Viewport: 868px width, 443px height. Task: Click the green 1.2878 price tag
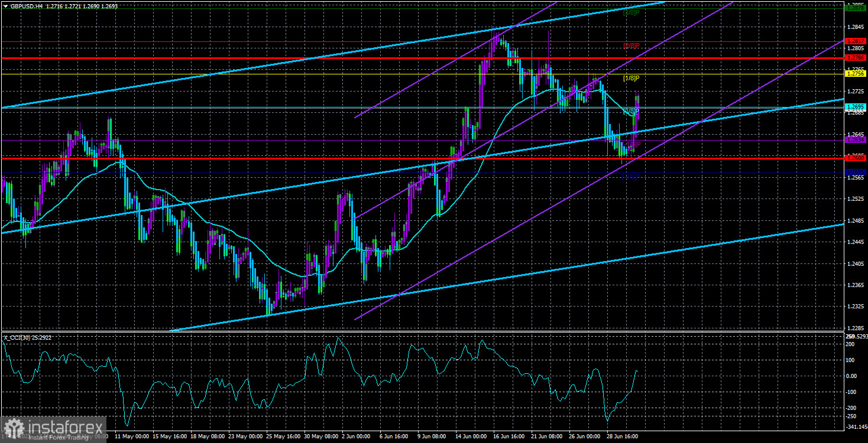point(856,8)
